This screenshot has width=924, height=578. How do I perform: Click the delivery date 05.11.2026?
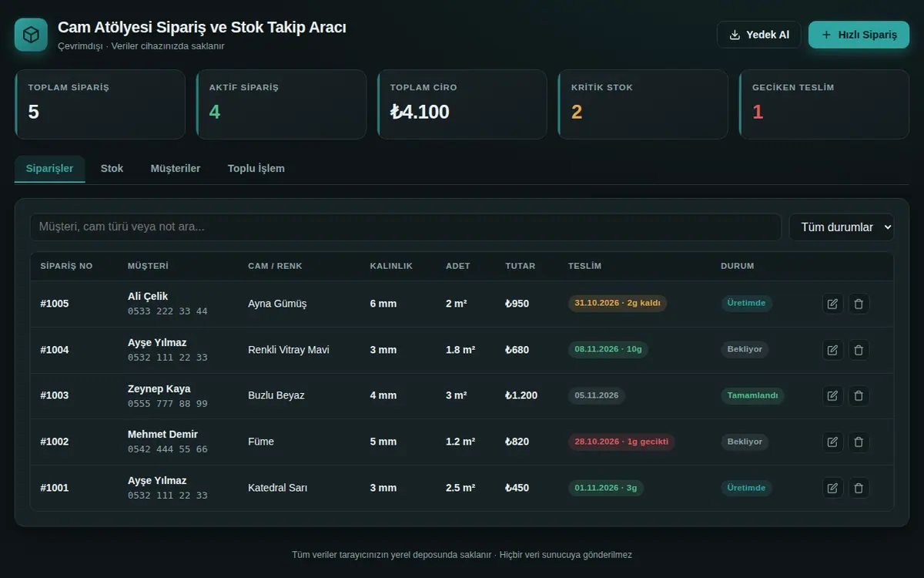(597, 395)
